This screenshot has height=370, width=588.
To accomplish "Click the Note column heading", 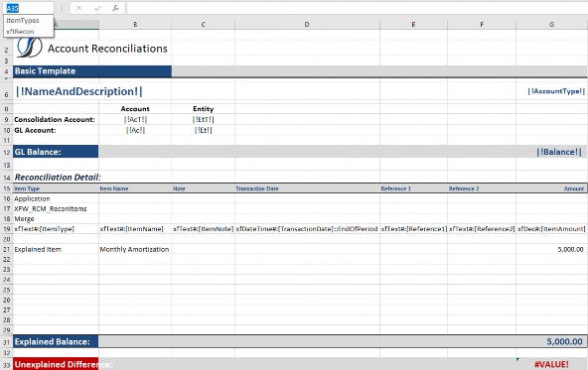I will (x=179, y=188).
